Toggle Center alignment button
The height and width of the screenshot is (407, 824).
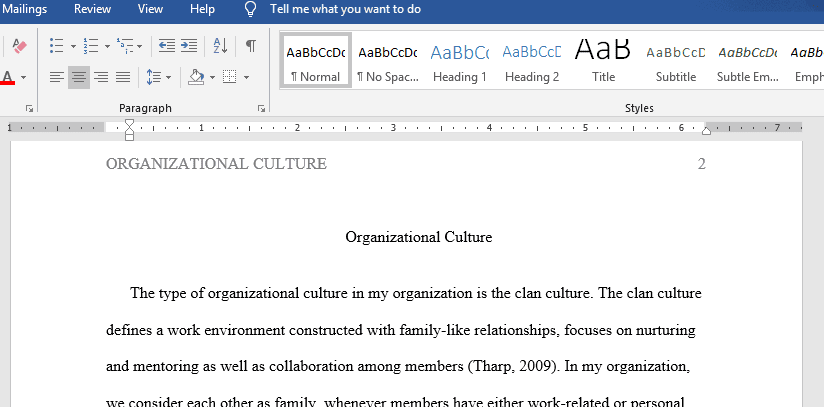[79, 78]
